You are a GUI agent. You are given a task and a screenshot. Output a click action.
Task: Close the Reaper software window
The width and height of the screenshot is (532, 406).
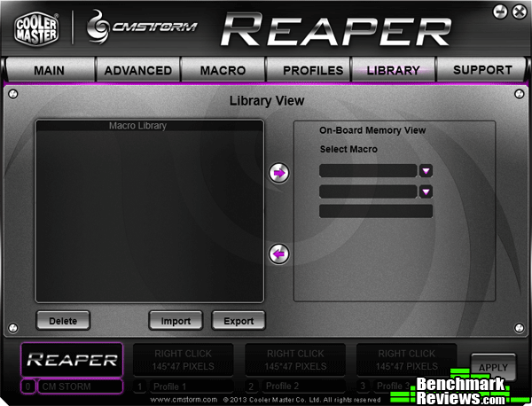click(x=518, y=12)
